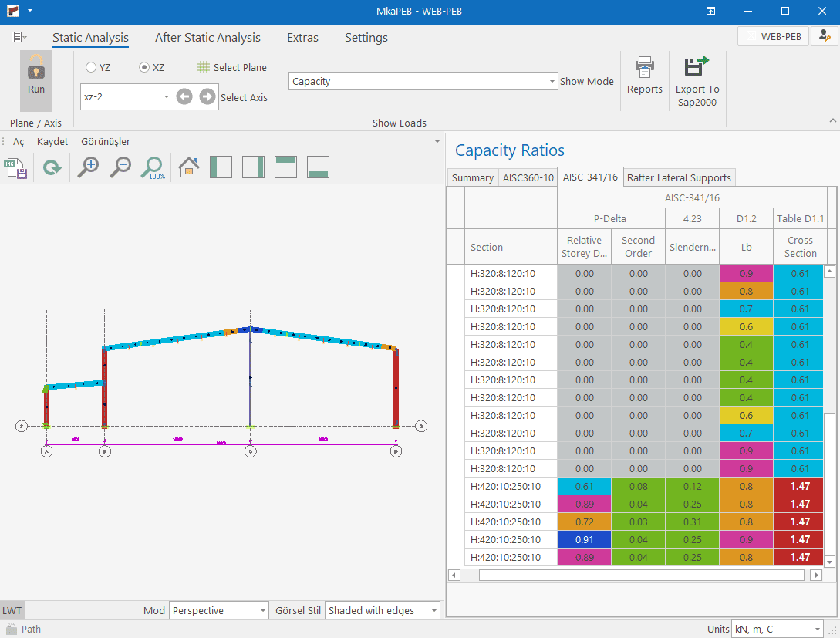840x638 pixels.
Task: Reset zoom to 100%
Action: point(153,167)
